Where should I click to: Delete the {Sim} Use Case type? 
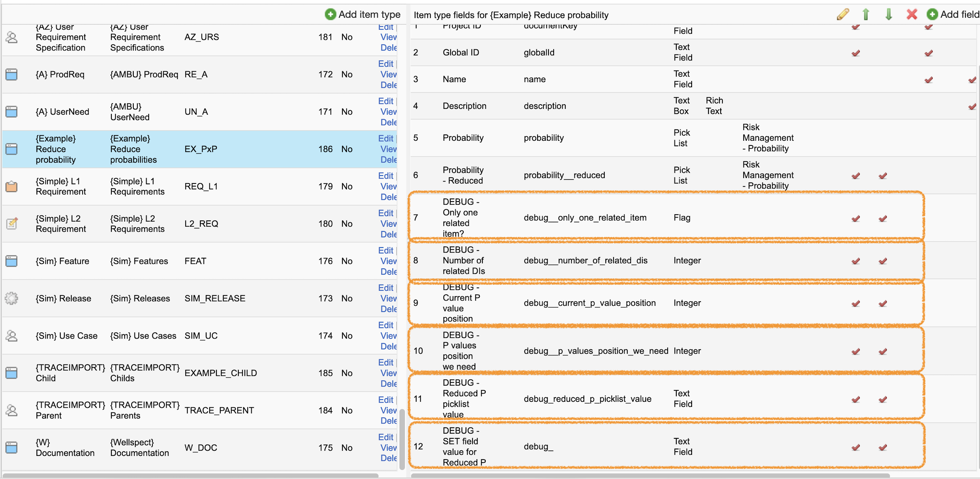[x=389, y=346]
